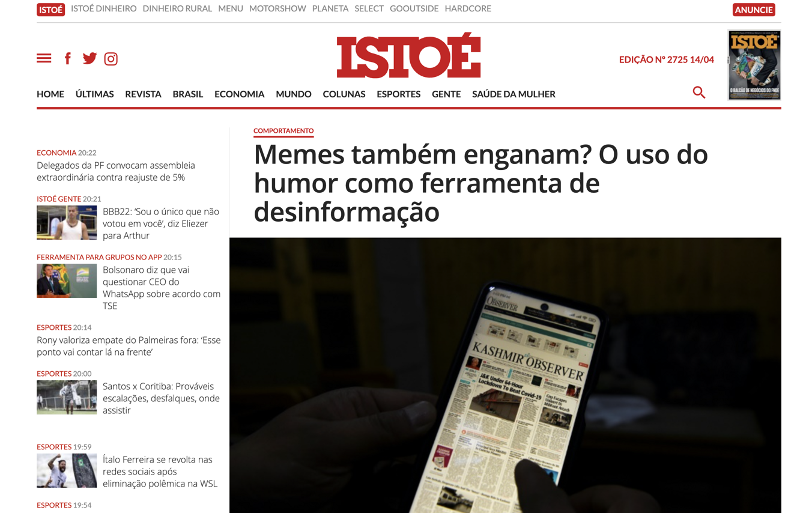Click the Memes também enganam headline
812x513 pixels.
point(480,183)
